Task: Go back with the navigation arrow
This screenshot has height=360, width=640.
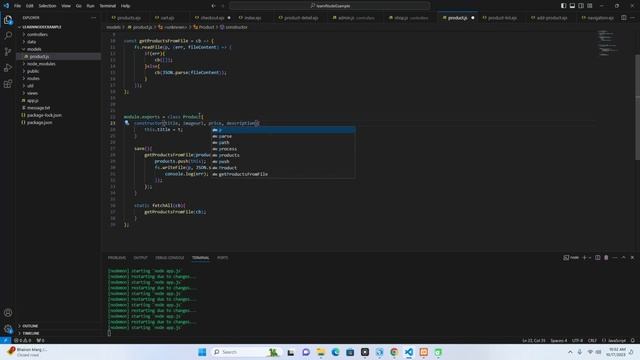Action: coord(213,6)
